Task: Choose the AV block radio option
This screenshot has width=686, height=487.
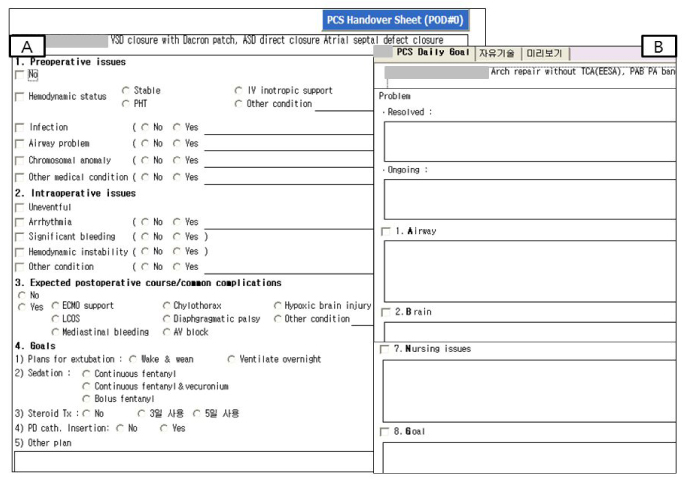Action: click(x=167, y=332)
